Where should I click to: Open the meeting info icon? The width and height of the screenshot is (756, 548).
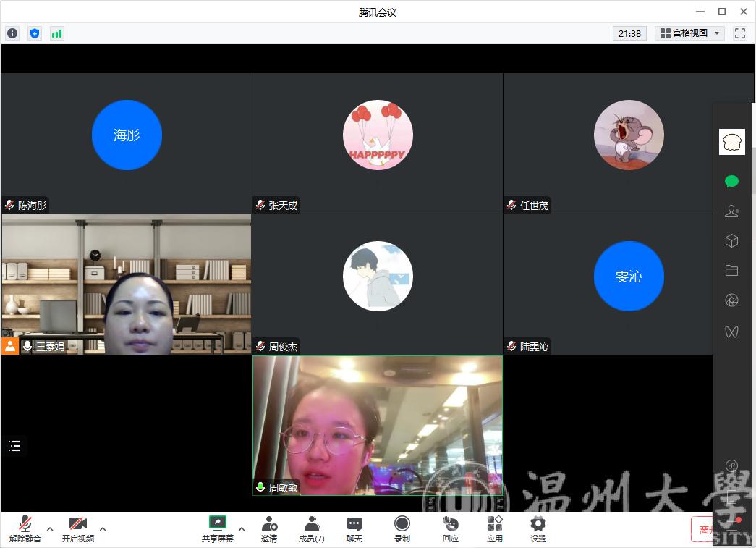[12, 33]
